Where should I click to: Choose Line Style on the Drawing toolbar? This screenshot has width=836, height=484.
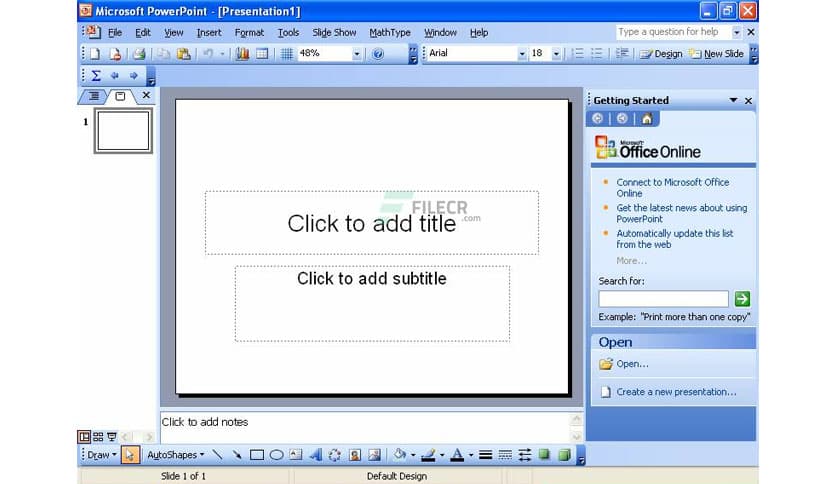(485, 455)
